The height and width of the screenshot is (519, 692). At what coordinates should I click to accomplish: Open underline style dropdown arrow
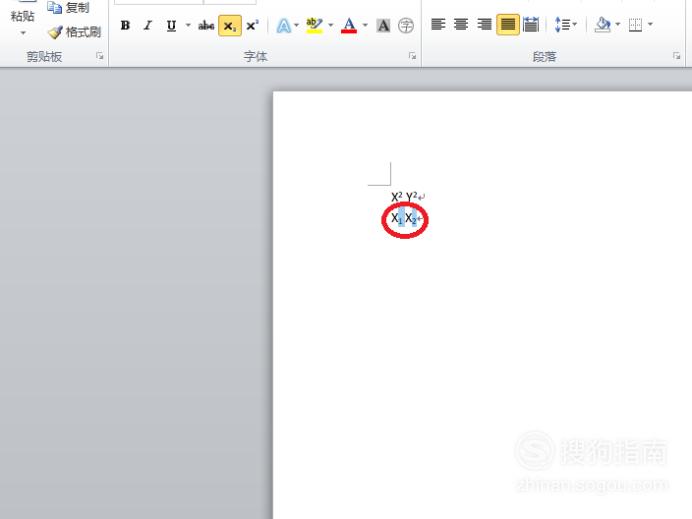[x=188, y=25]
